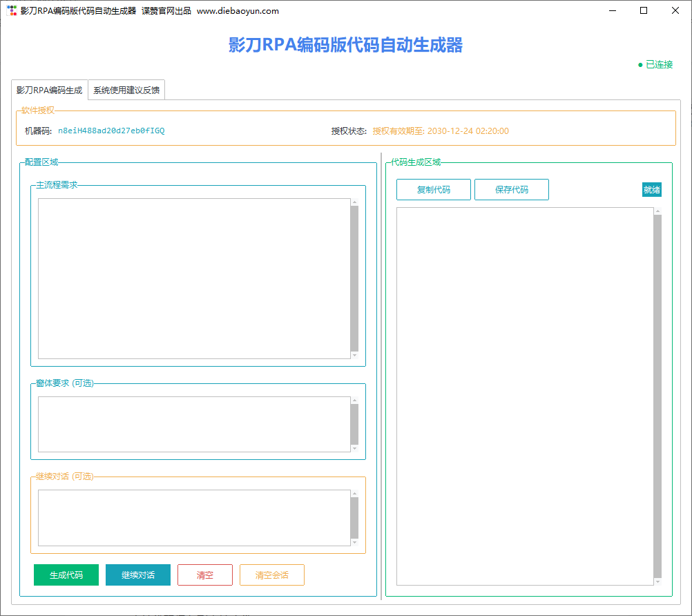
Task: Click down arrow of 窗体要求 scrollbar
Action: [354, 448]
